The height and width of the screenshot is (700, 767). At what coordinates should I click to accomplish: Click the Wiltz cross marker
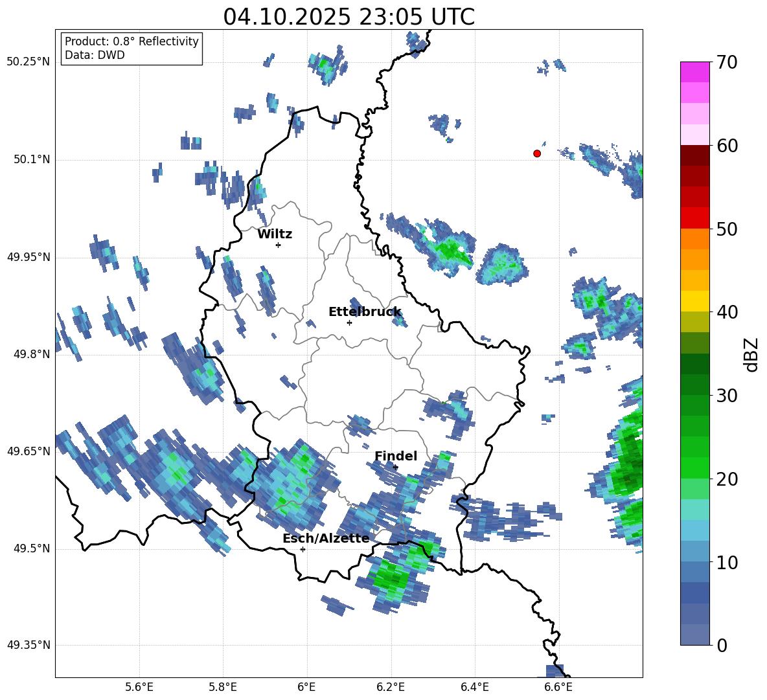279,245
